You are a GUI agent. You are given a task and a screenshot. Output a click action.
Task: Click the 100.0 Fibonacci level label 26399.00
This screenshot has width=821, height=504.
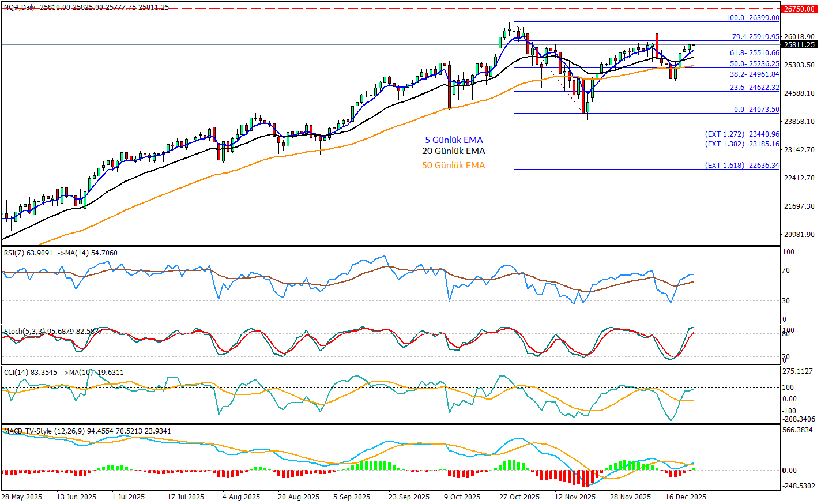pyautogui.click(x=752, y=18)
